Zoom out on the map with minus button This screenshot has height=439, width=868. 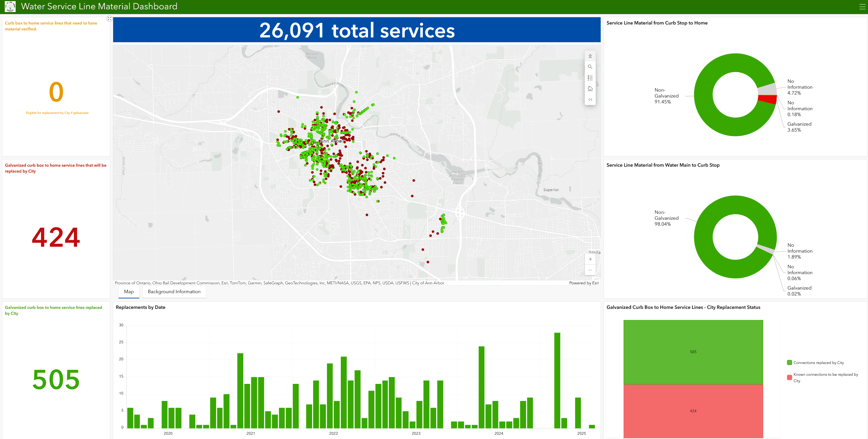[590, 270]
